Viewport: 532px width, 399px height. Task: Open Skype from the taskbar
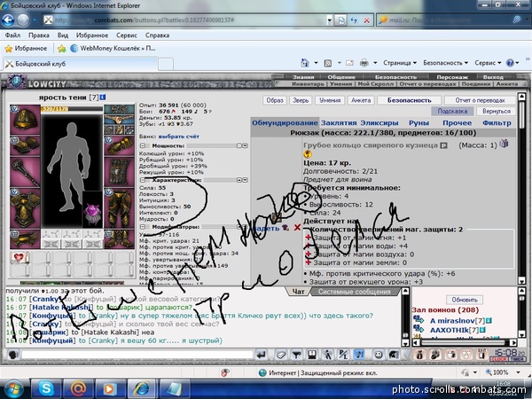[46, 388]
